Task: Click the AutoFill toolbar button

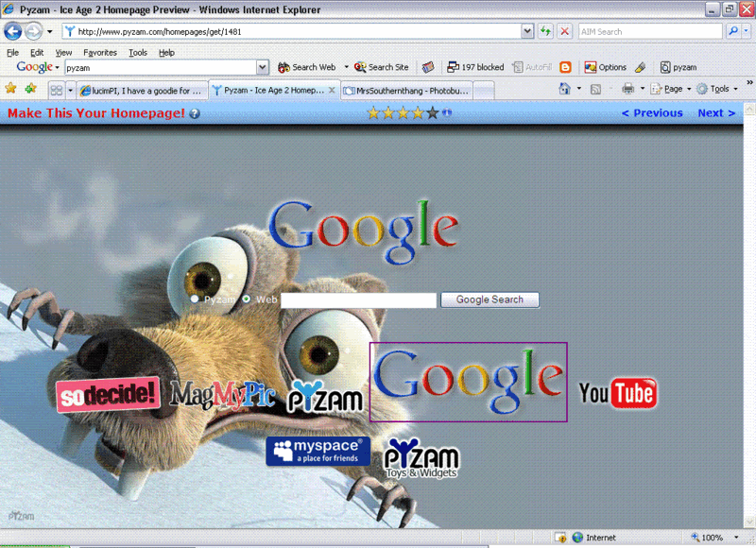Action: [532, 67]
